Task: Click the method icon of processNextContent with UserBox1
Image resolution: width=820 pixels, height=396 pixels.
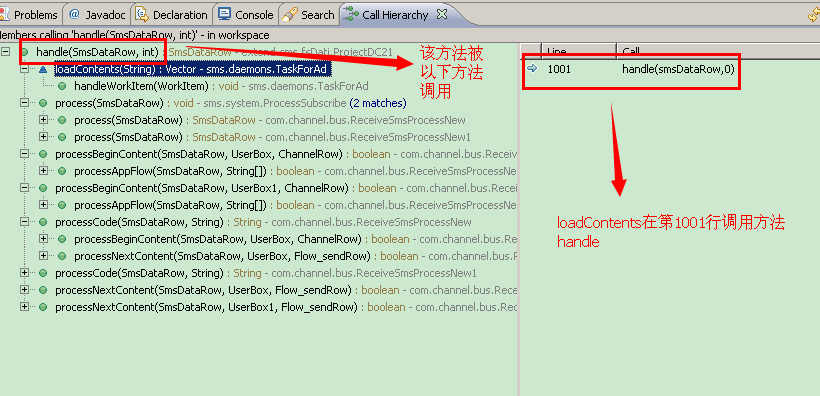Action: click(x=43, y=307)
